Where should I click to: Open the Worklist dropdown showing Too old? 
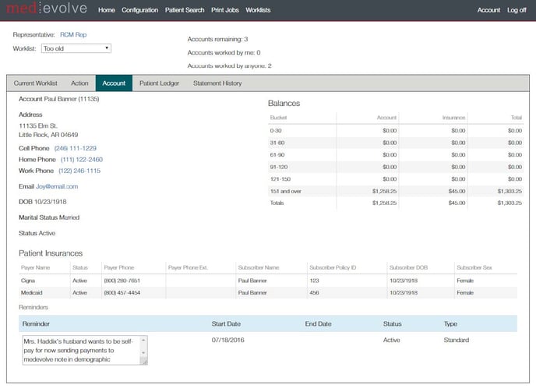pyautogui.click(x=76, y=48)
